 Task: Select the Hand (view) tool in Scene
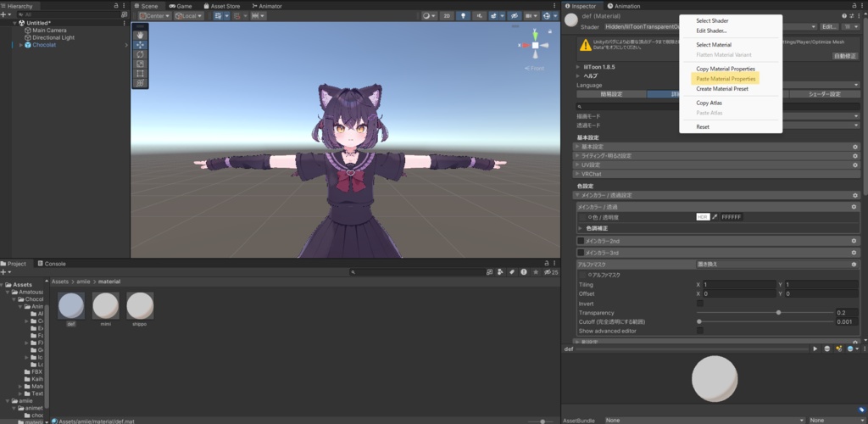coord(140,36)
